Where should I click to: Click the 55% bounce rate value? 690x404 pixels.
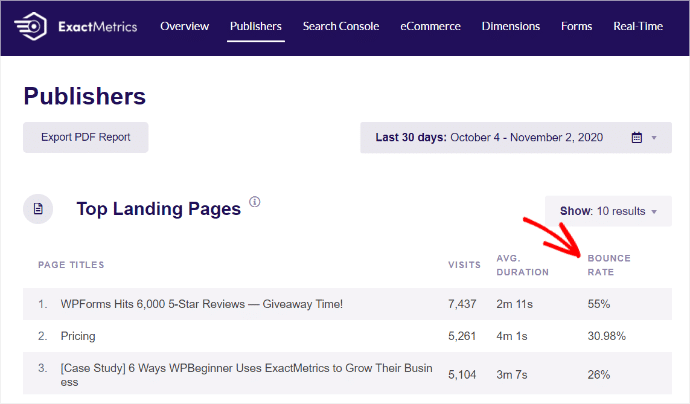pyautogui.click(x=599, y=304)
